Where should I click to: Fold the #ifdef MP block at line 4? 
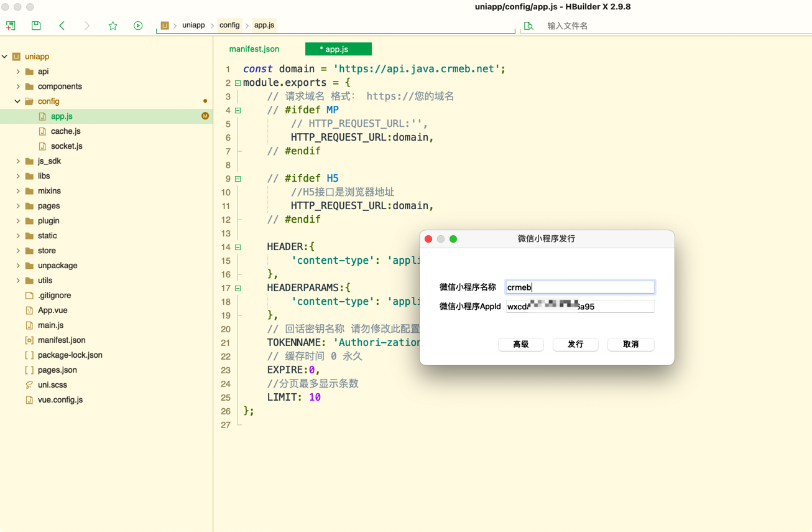[238, 110]
